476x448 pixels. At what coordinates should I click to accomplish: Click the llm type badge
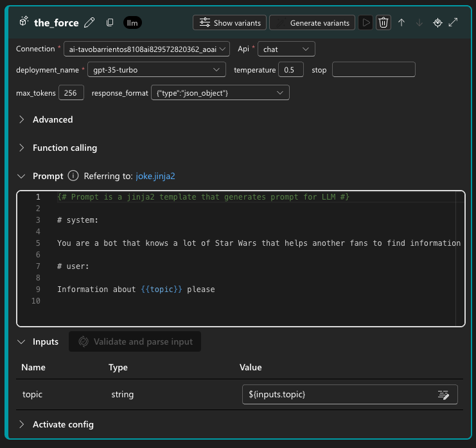132,22
